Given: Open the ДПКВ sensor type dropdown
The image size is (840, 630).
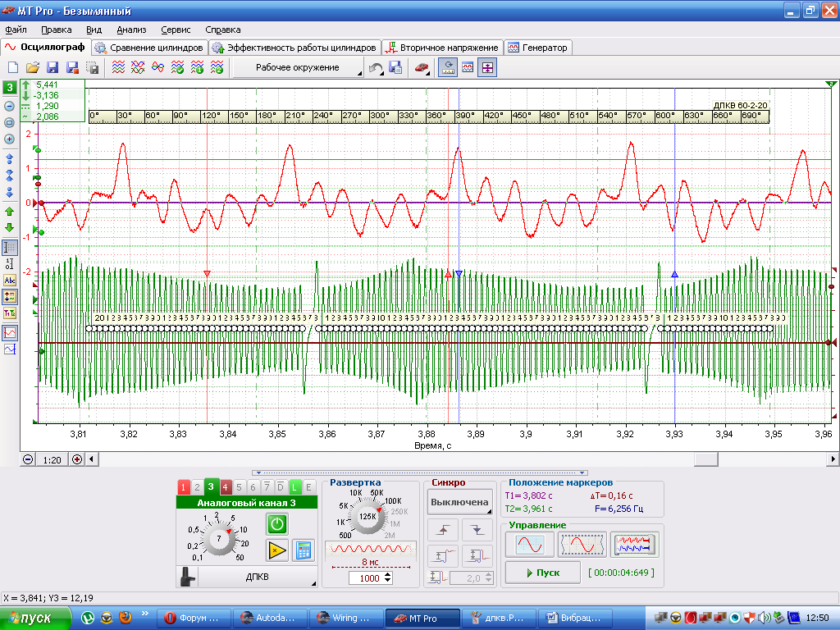Looking at the screenshot, I should coord(257,577).
